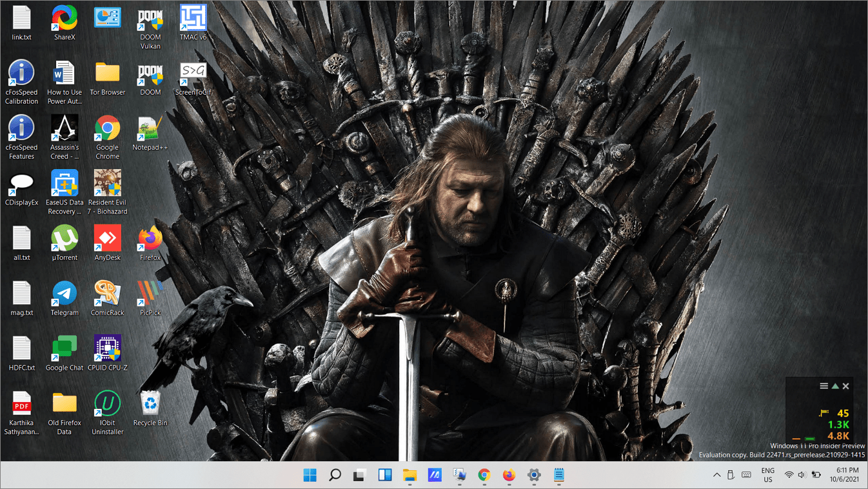Close the network speed widget
Image resolution: width=868 pixels, height=489 pixels.
846,386
